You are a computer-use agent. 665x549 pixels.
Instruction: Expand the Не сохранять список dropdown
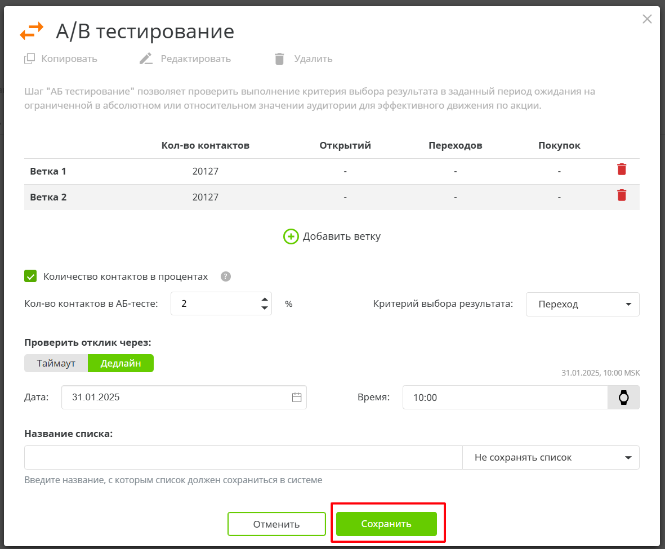point(550,457)
